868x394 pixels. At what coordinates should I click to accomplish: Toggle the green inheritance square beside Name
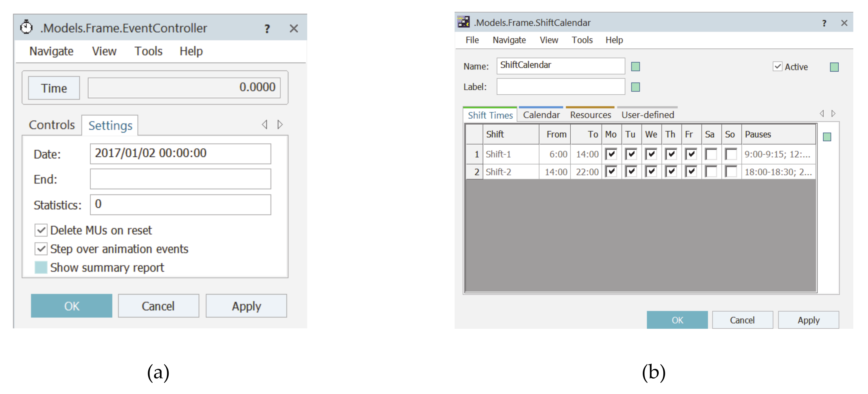point(635,66)
